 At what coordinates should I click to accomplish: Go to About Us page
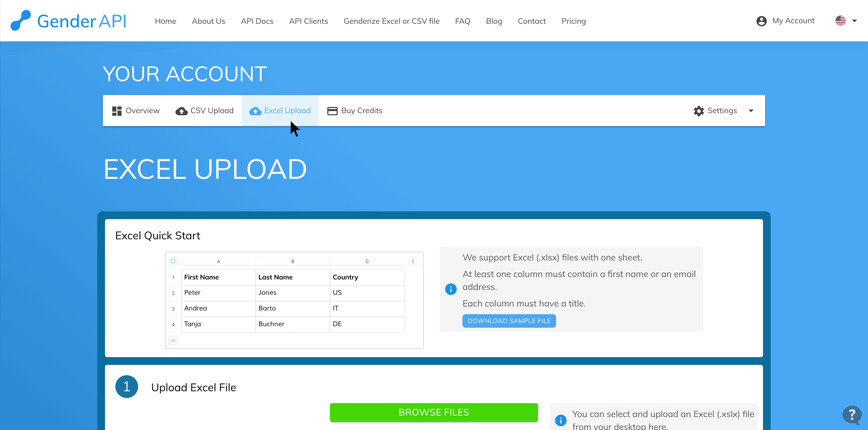208,21
